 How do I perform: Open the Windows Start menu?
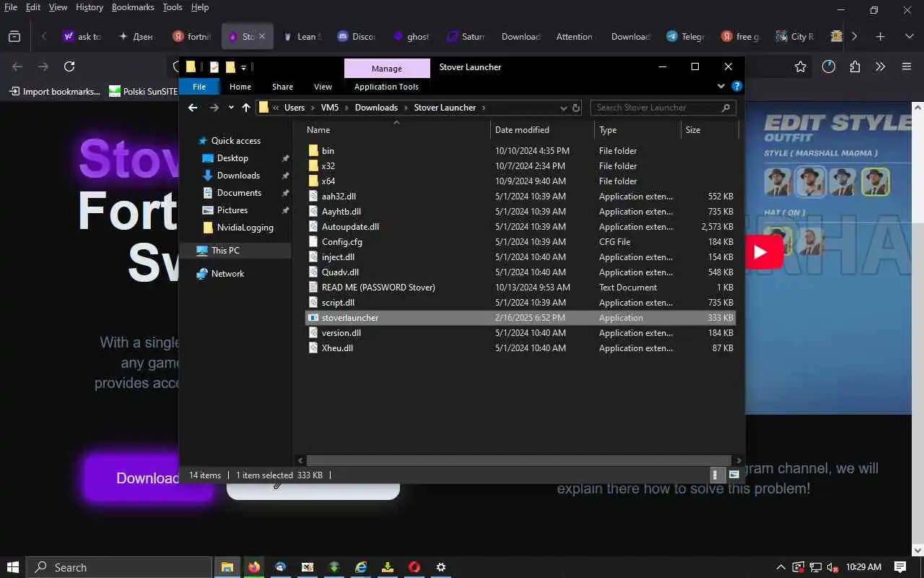pyautogui.click(x=13, y=567)
